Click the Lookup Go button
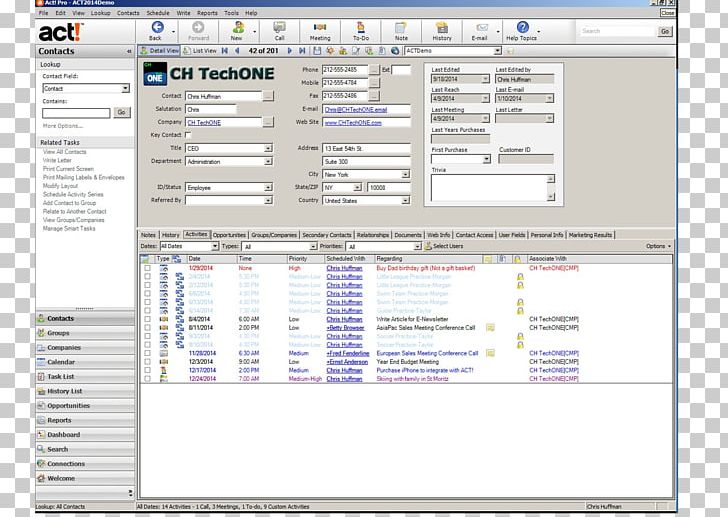 pos(122,112)
